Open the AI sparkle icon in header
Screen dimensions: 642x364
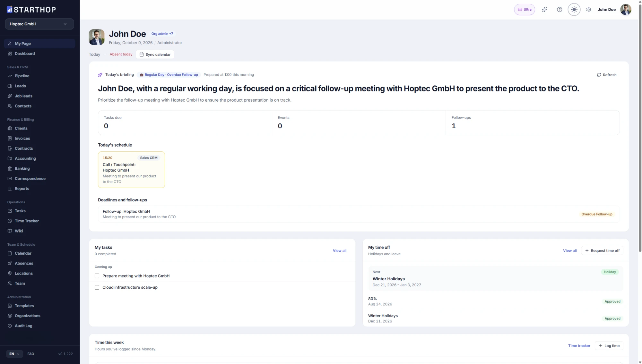(x=544, y=10)
